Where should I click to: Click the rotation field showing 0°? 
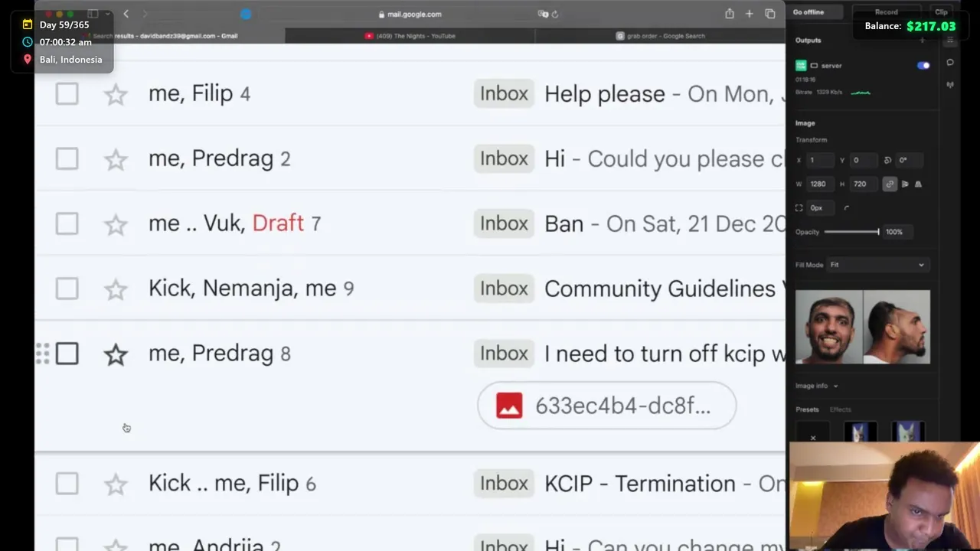click(909, 161)
